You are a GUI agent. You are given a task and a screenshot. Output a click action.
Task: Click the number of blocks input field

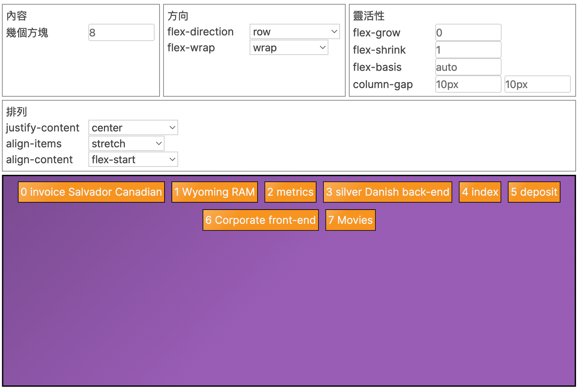click(121, 33)
